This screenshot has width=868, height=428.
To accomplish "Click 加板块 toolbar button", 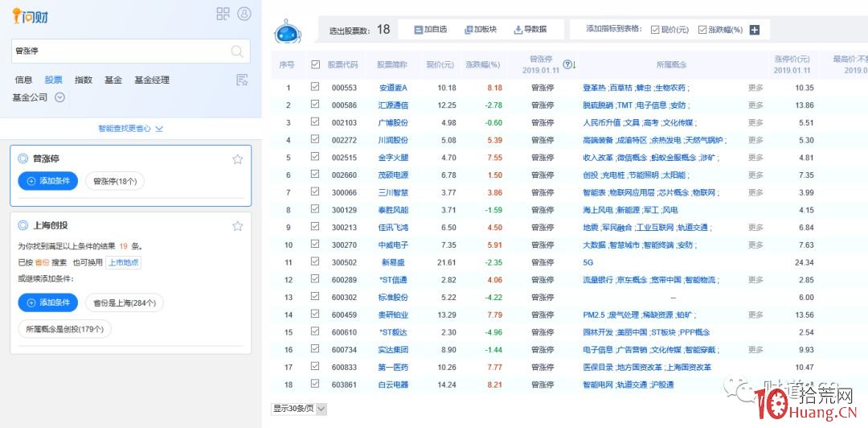I will pyautogui.click(x=481, y=30).
